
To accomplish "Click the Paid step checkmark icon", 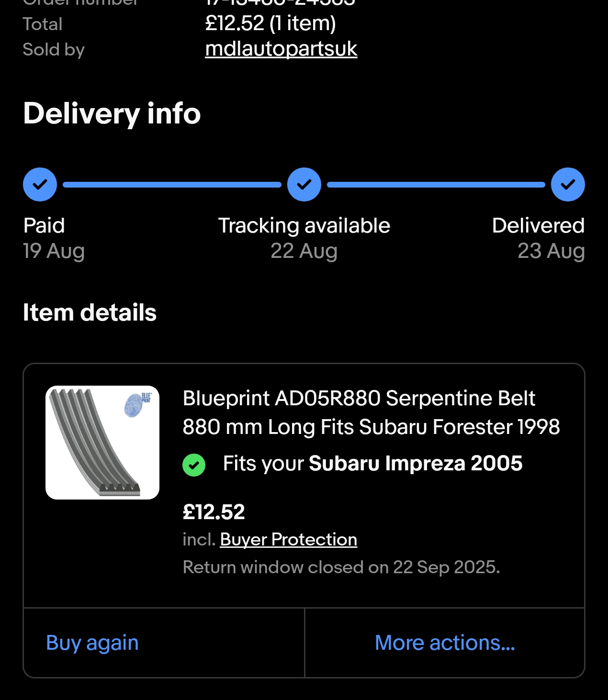I will coord(40,184).
